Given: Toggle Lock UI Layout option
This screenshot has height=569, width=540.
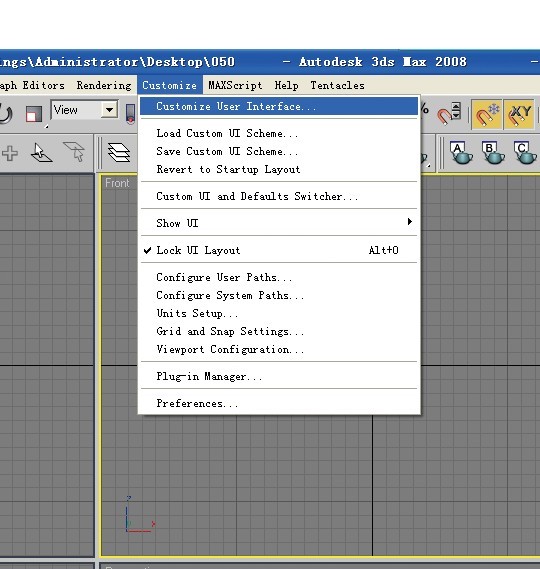Looking at the screenshot, I should click(x=279, y=250).
